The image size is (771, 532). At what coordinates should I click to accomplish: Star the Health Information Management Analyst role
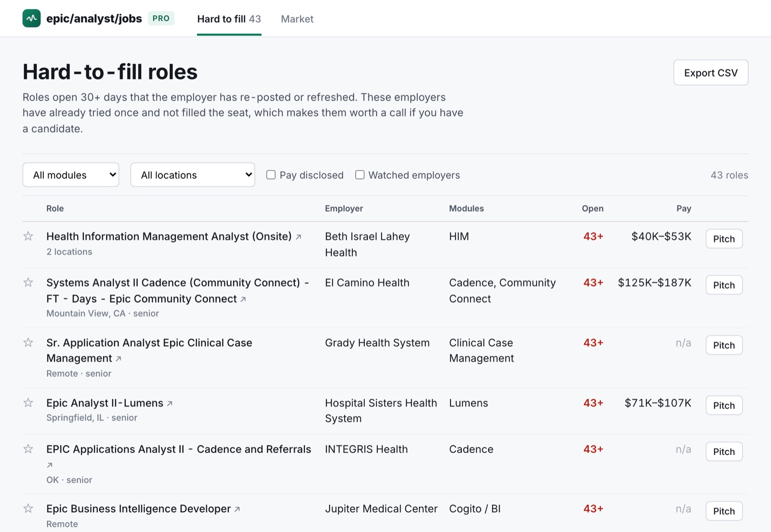click(x=28, y=236)
